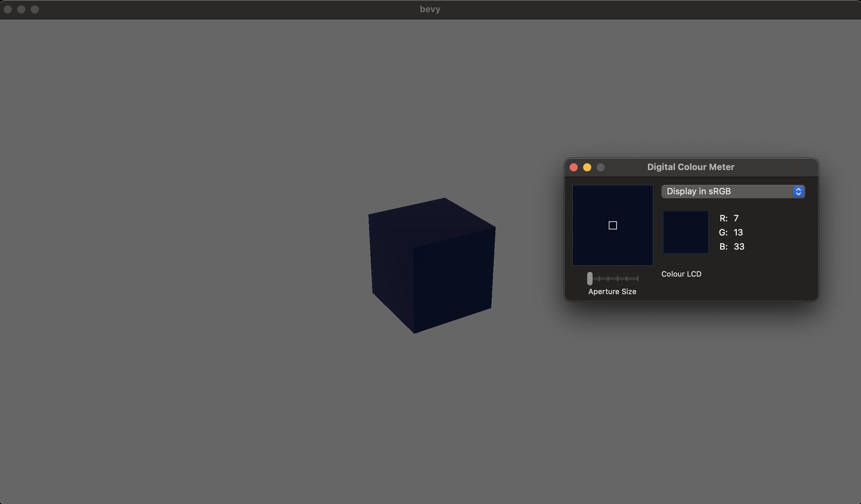Minimize the Digital Colour Meter window
This screenshot has width=861, height=504.
click(587, 167)
